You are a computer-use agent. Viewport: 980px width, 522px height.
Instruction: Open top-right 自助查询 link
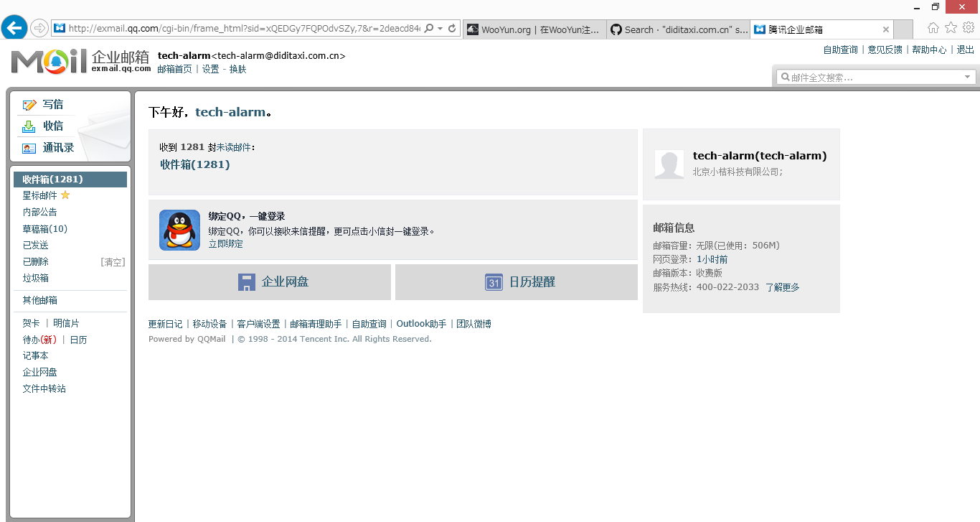click(840, 50)
